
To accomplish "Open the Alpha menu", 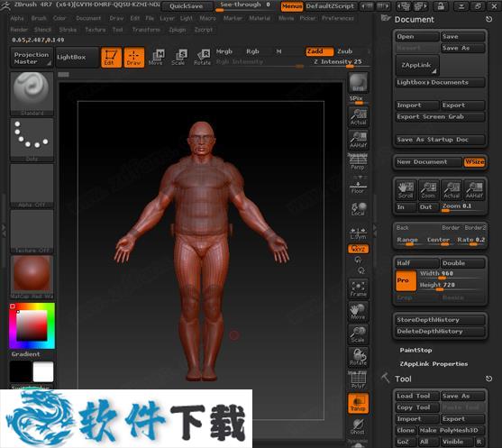I will pyautogui.click(x=17, y=18).
